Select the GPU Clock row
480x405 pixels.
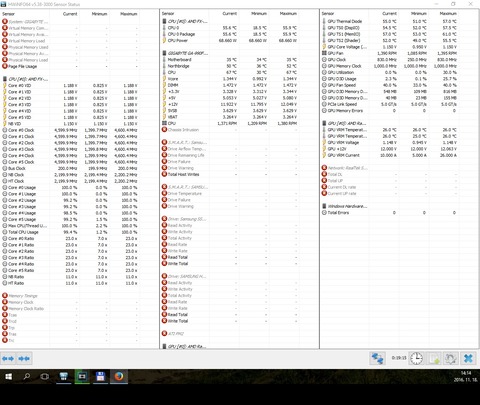[x=390, y=59]
